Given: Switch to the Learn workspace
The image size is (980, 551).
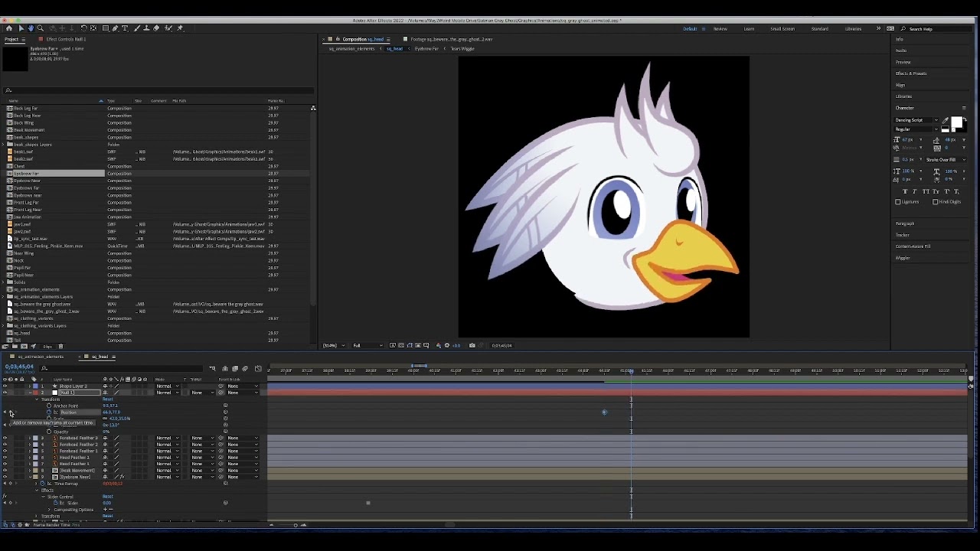Looking at the screenshot, I should pyautogui.click(x=749, y=29).
